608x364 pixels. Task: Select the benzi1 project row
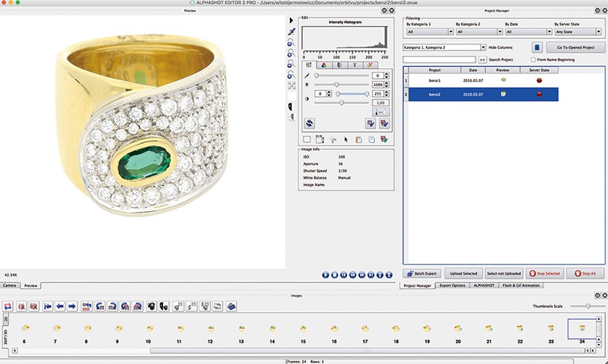click(483, 80)
